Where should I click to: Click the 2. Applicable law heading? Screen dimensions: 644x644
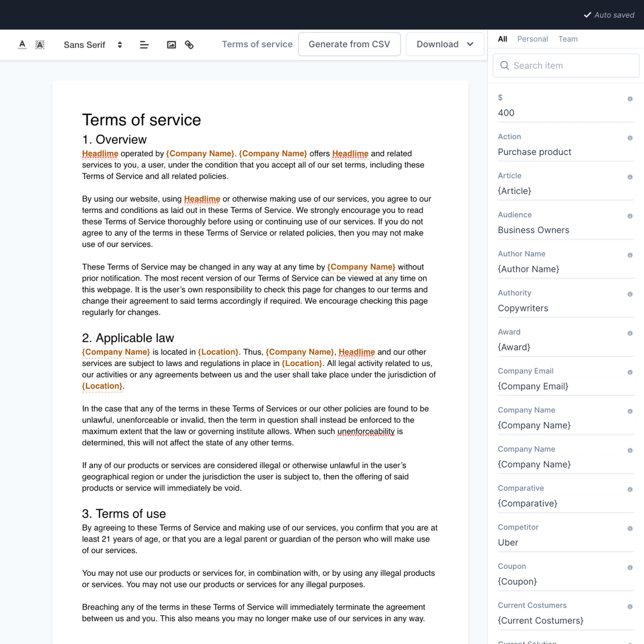click(x=128, y=338)
